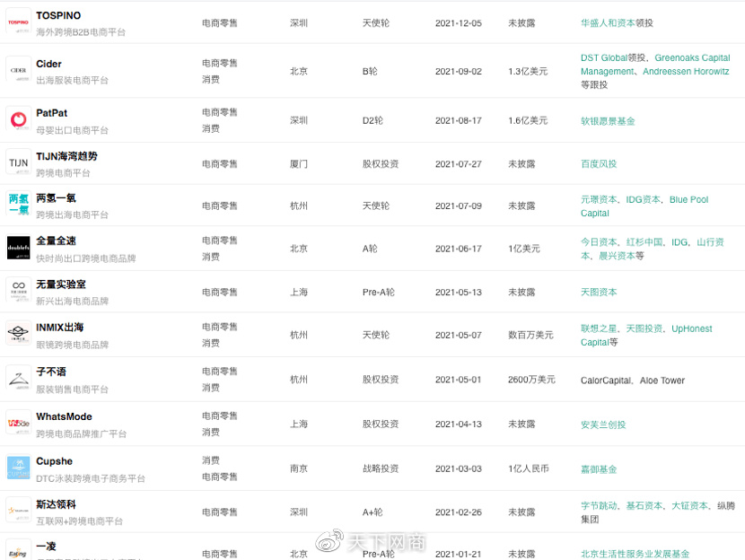Click the TIJN logo icon
The height and width of the screenshot is (560, 745).
19,162
